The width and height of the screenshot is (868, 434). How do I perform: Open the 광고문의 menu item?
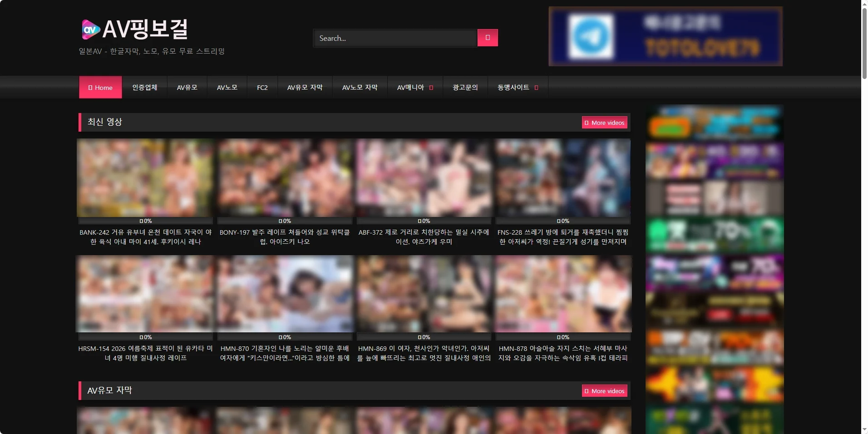pyautogui.click(x=465, y=87)
